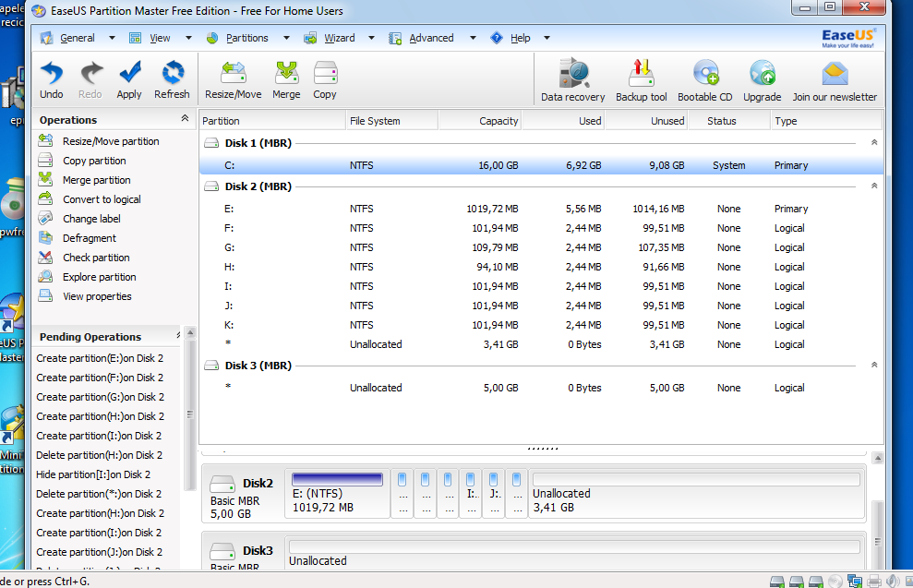Sort by the Type column header
Image resolution: width=913 pixels, height=588 pixels.
pos(827,121)
